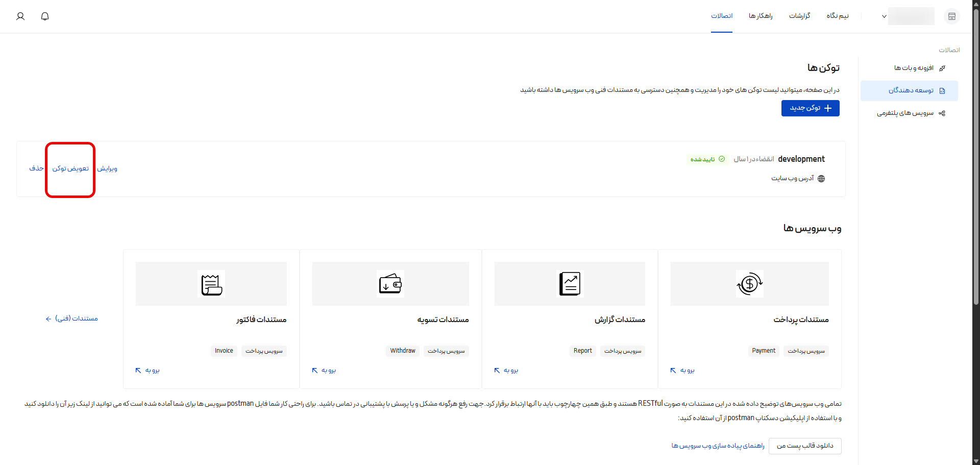The image size is (980, 465).
Task: Open the نیم نگاه tab
Action: (838, 16)
